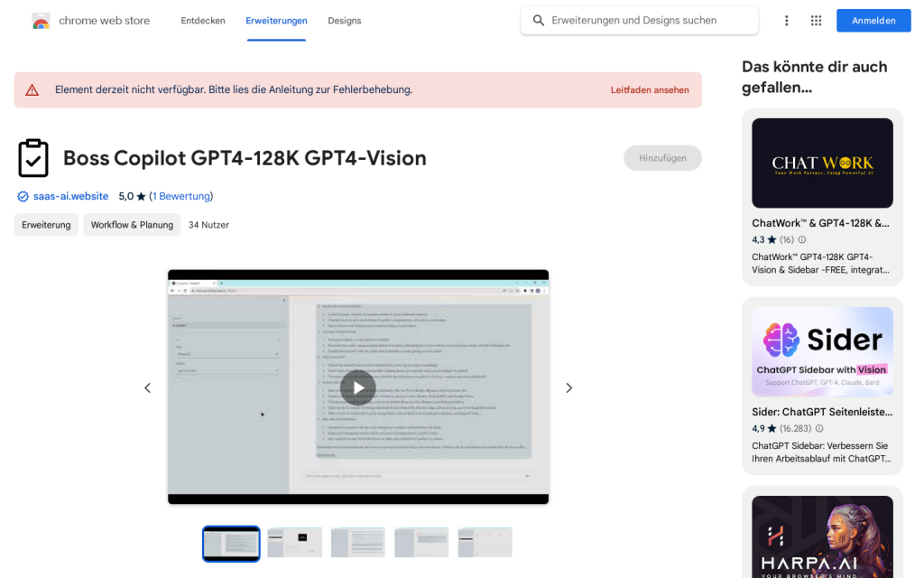The width and height of the screenshot is (924, 578).
Task: Open the Leitfaden ansehen link
Action: pyautogui.click(x=649, y=90)
